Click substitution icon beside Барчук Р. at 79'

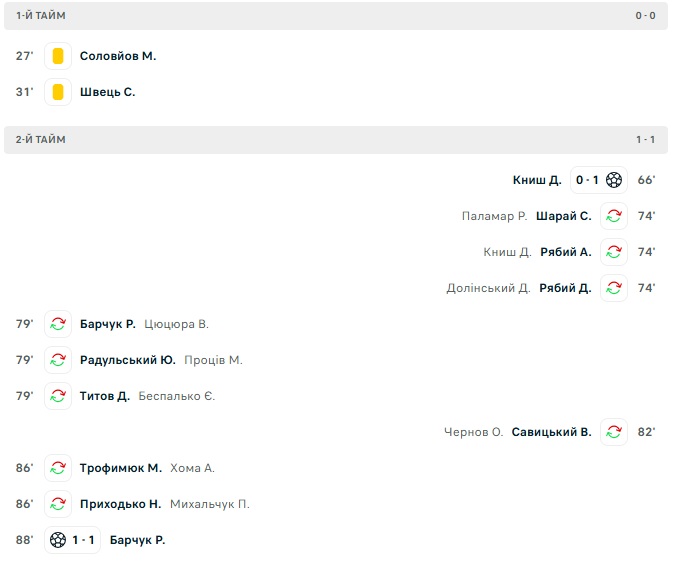click(58, 324)
